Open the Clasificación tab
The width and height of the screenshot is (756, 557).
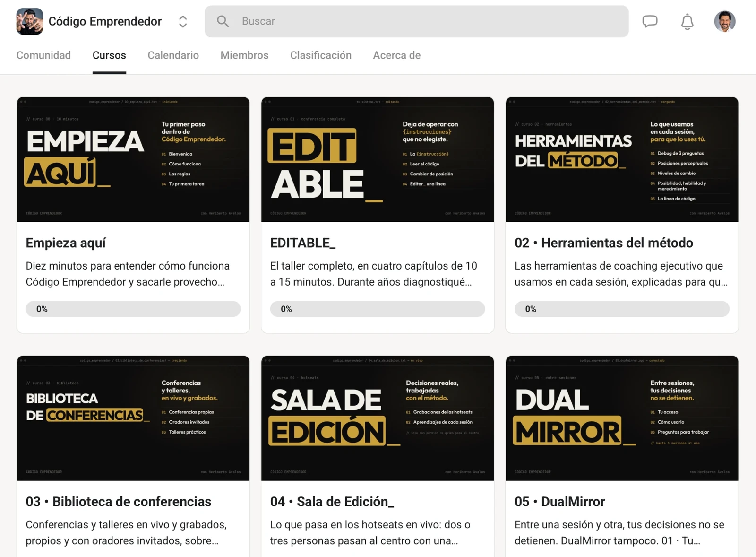click(321, 55)
